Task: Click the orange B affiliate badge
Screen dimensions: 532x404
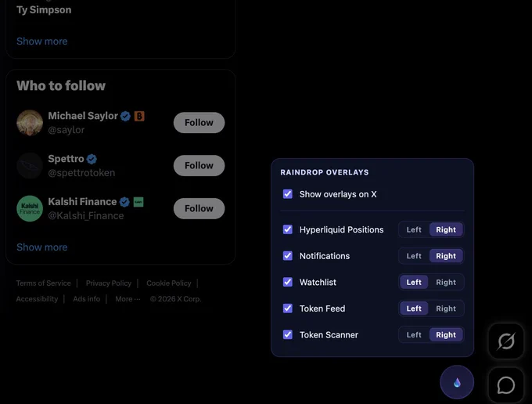Action: [x=139, y=116]
